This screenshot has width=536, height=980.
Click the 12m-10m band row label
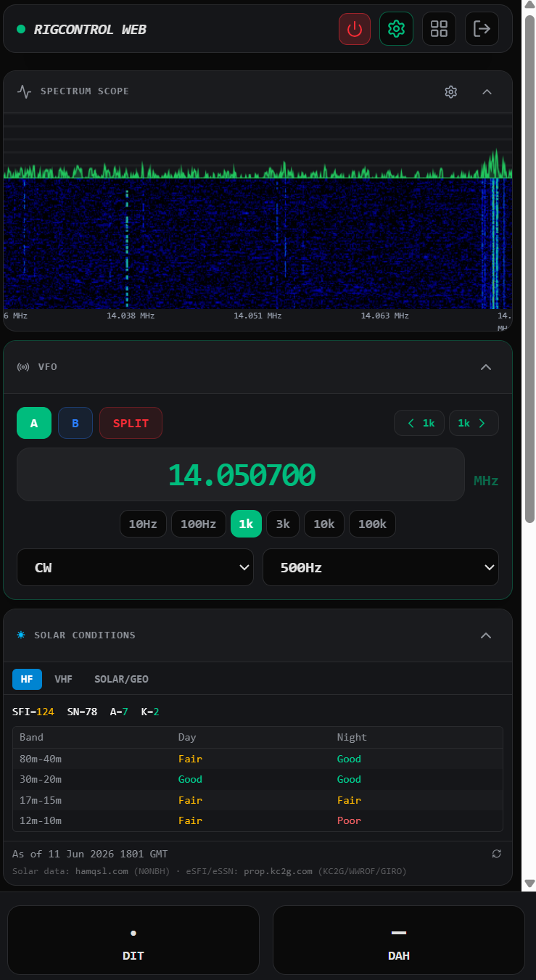click(41, 820)
